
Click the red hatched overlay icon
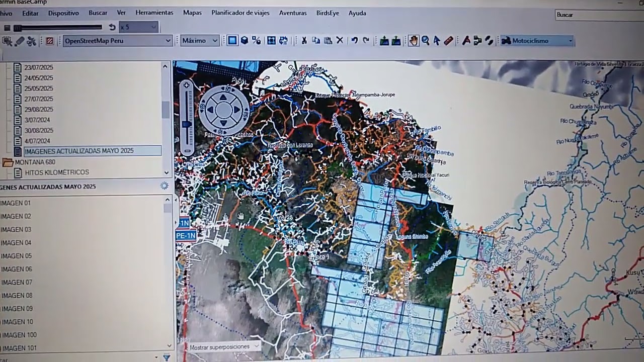pyautogui.click(x=49, y=41)
